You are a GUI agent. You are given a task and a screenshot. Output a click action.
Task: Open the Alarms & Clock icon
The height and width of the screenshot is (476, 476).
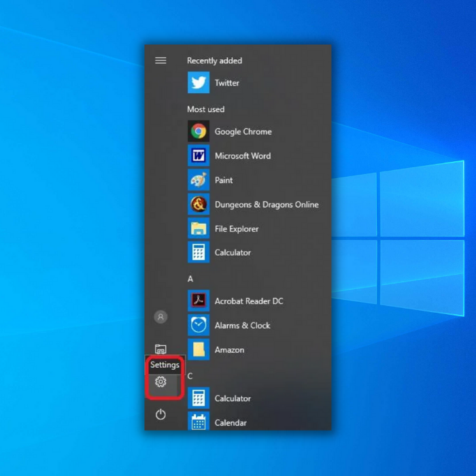pos(199,325)
